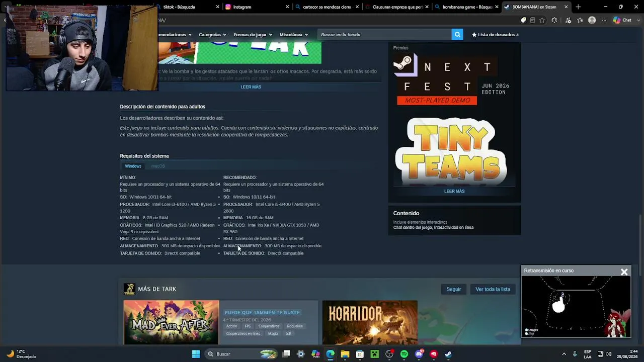Focus the Buscar en la tienda field

[x=385, y=35]
